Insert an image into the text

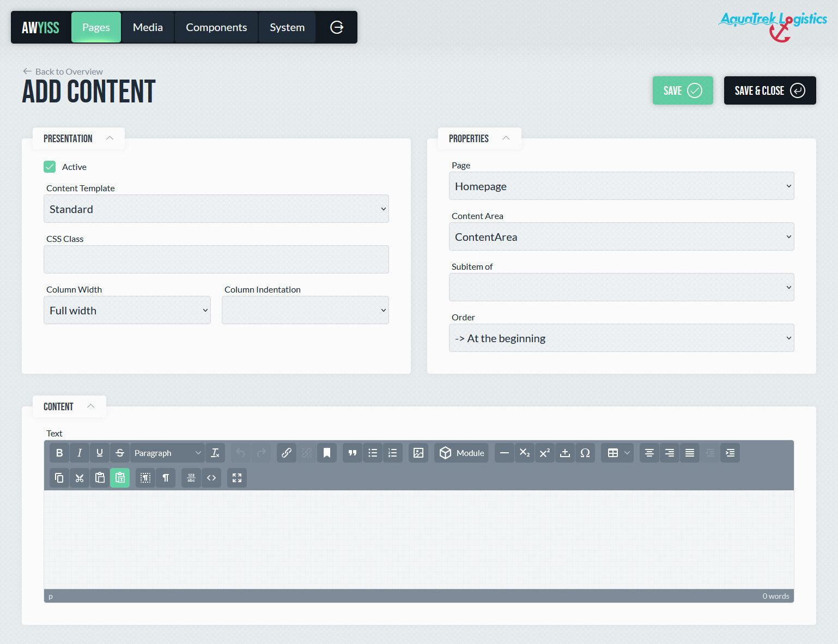[x=418, y=453]
